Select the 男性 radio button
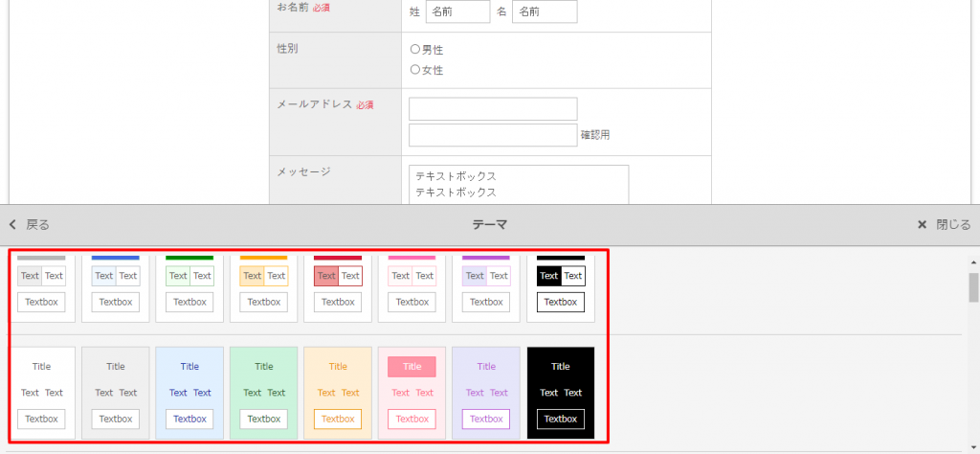 click(x=415, y=50)
